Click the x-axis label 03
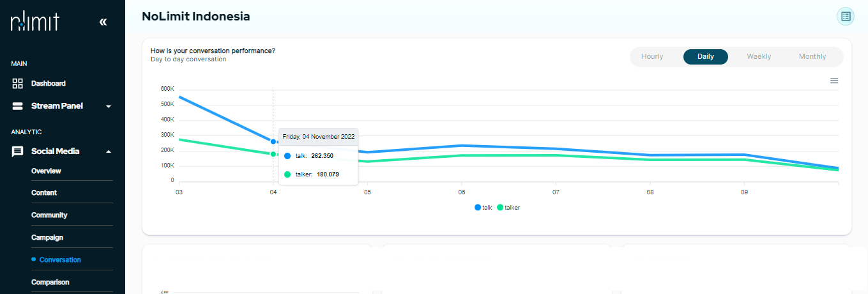The width and height of the screenshot is (868, 294). (179, 192)
